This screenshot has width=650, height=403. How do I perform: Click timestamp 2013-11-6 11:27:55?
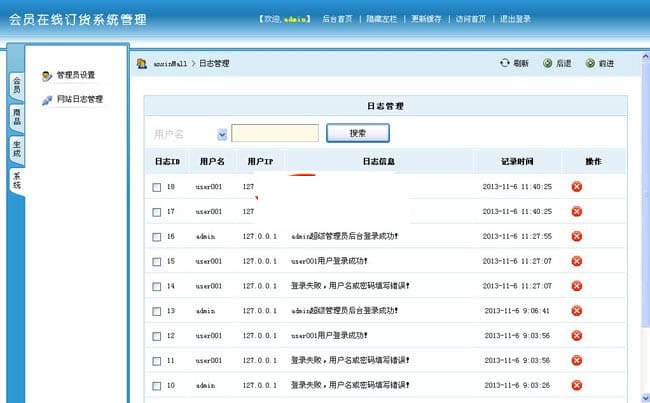(517, 236)
